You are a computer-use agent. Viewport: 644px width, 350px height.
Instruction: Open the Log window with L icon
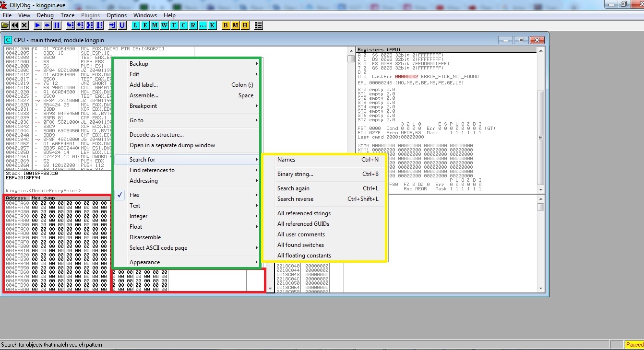pos(135,25)
